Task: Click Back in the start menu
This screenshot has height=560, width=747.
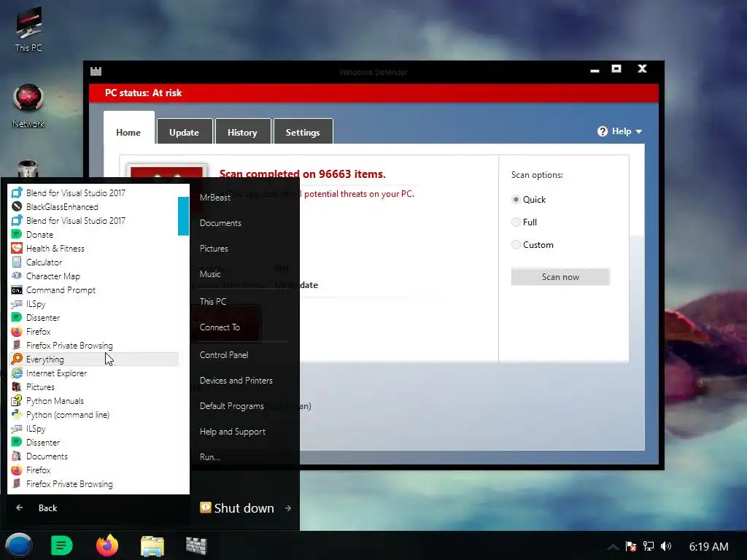Action: tap(37, 508)
